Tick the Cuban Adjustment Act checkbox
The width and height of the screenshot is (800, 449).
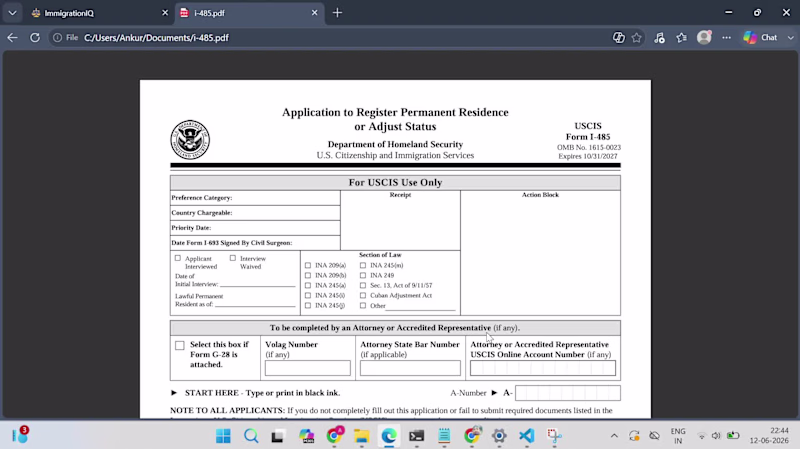pyautogui.click(x=363, y=295)
